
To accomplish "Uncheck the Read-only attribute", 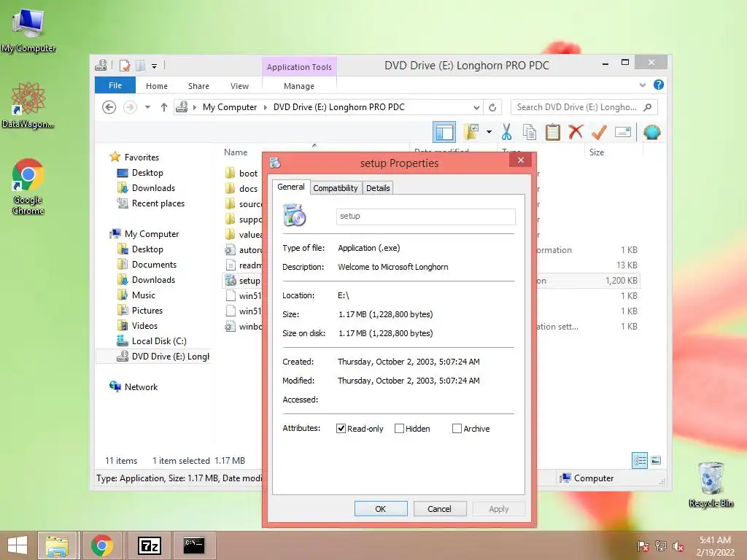I will [x=341, y=429].
